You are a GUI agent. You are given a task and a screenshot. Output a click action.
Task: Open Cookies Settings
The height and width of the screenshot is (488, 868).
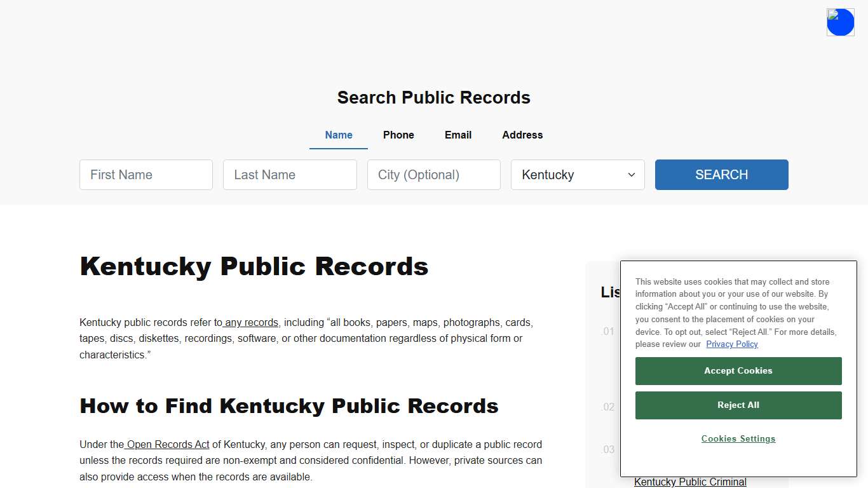(738, 438)
